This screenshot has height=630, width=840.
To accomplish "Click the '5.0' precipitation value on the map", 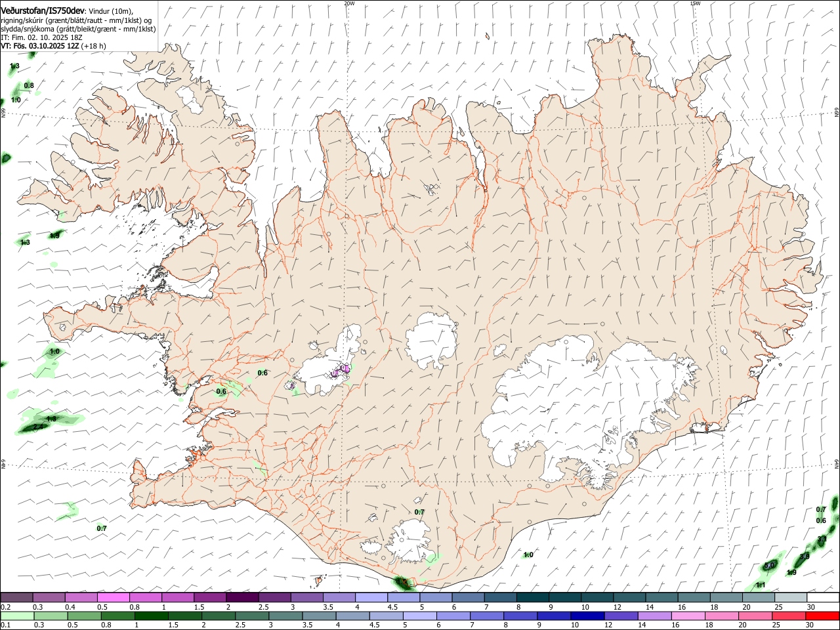I will [x=770, y=566].
